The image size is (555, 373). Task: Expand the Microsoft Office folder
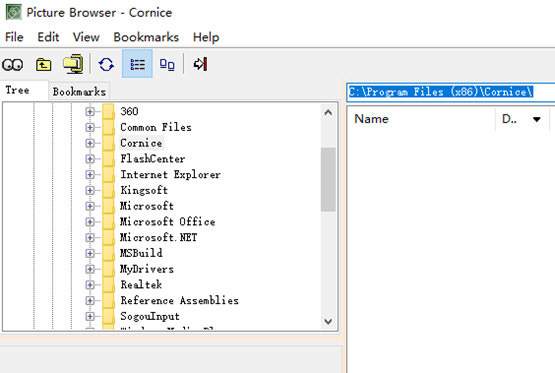tap(90, 222)
